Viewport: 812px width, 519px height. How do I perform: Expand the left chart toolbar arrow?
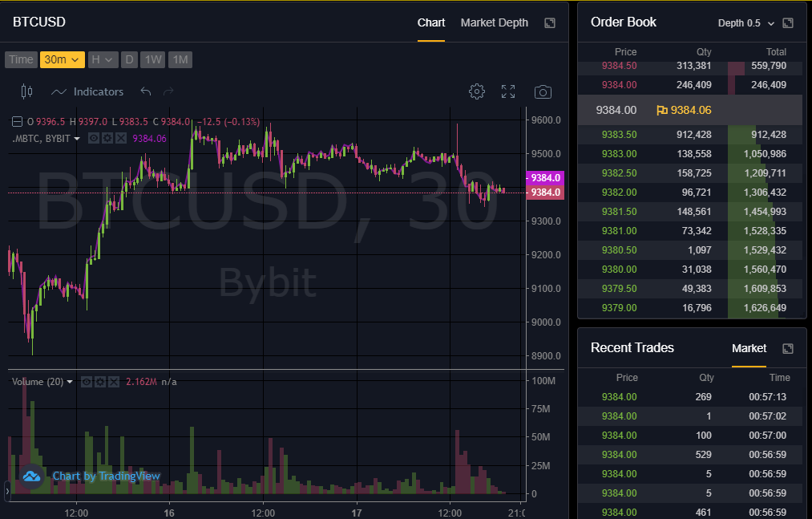[x=7, y=490]
